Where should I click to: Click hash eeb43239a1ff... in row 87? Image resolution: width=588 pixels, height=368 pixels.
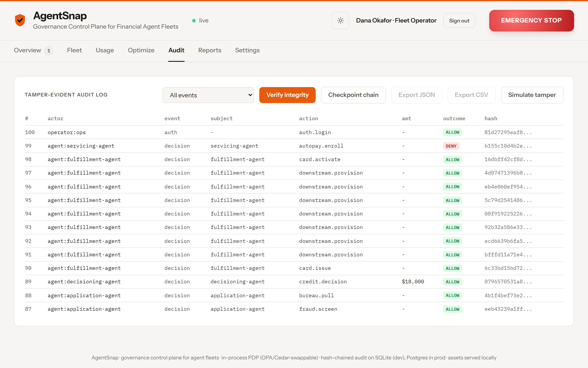508,309
